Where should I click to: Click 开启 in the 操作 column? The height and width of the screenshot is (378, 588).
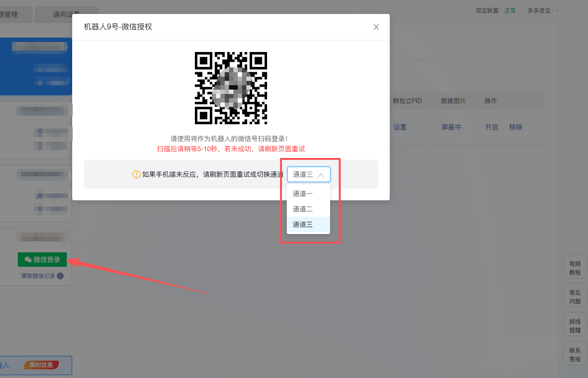491,127
